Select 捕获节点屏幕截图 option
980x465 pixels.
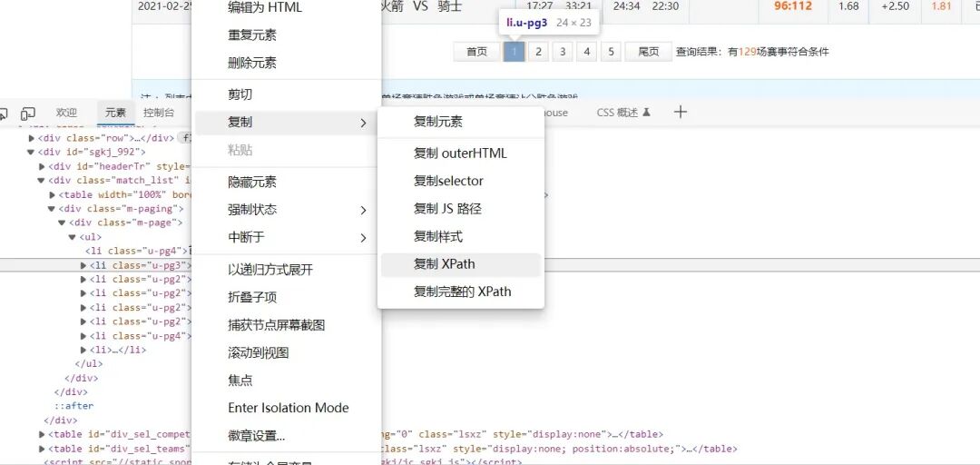276,325
